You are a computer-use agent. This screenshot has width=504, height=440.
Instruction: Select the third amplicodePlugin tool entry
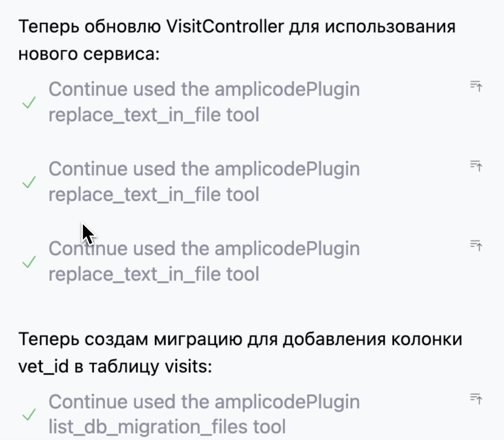pos(204,261)
